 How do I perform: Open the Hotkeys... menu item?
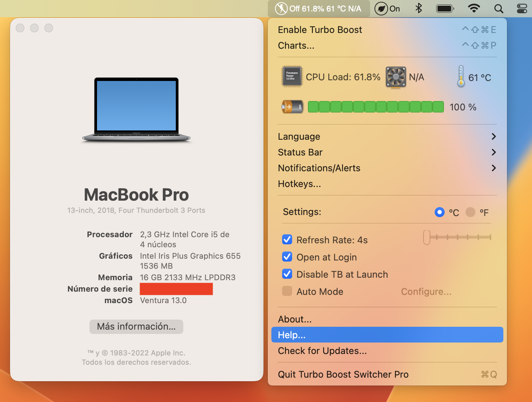pos(387,184)
